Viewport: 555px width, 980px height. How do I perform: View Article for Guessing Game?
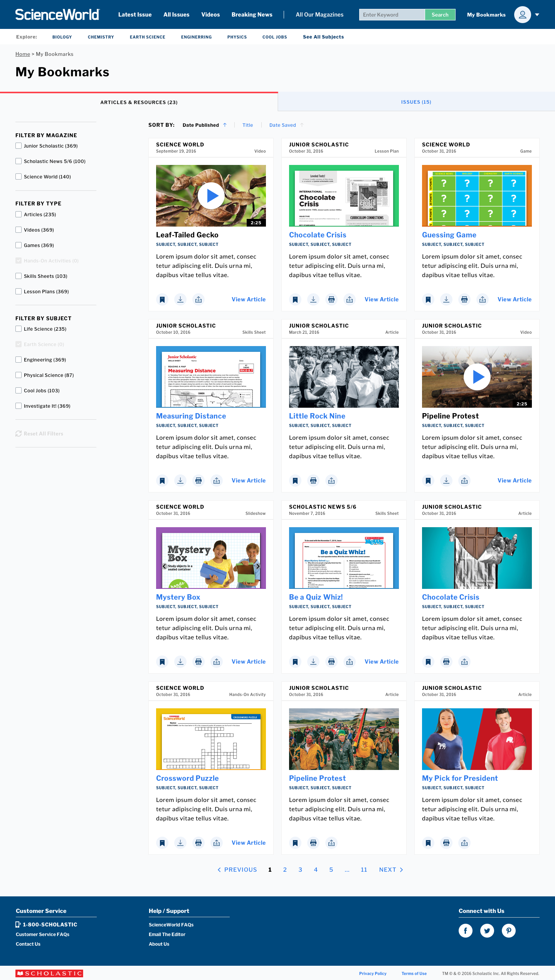click(x=515, y=299)
